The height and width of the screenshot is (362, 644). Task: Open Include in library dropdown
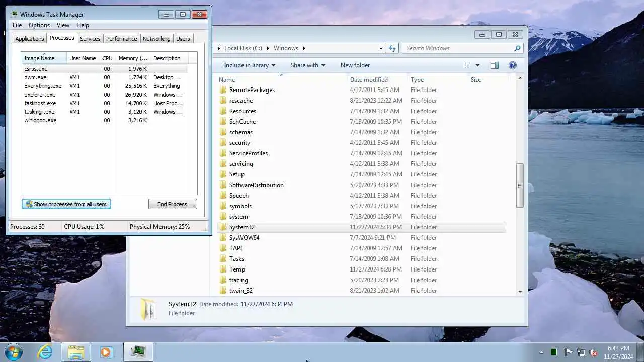(250, 65)
